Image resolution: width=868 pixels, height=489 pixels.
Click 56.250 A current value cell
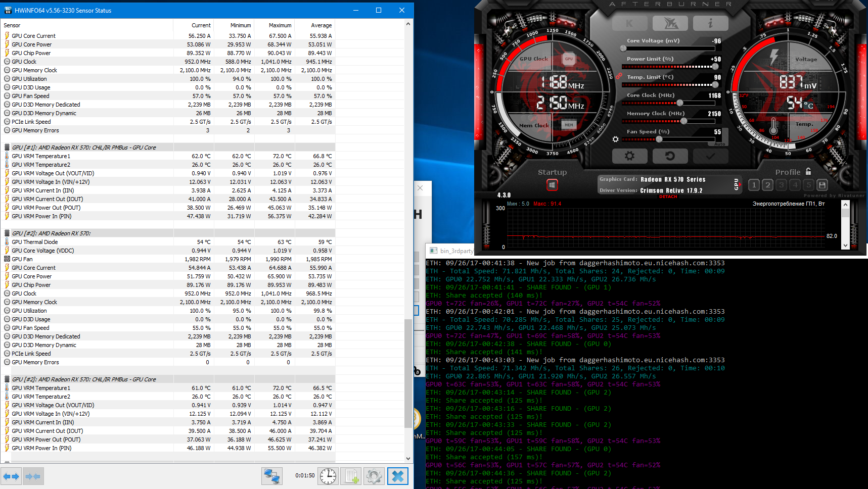(199, 36)
